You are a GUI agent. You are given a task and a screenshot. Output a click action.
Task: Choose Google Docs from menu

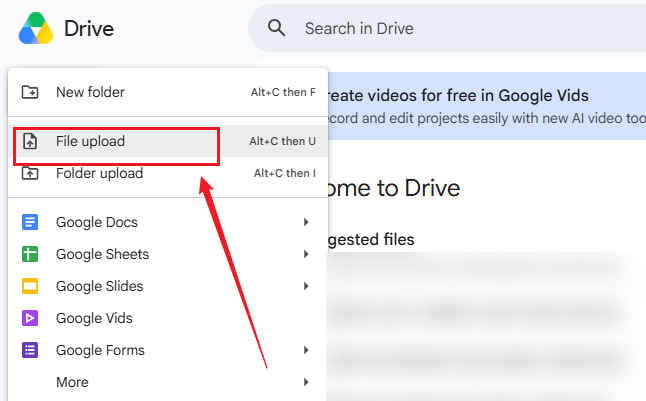[168, 222]
